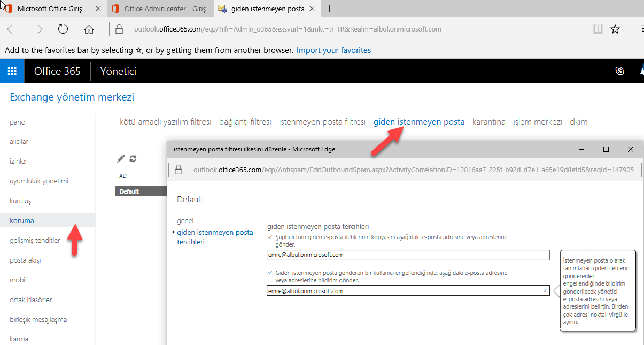Click Default title in popup
This screenshot has height=345, width=644.
click(190, 200)
